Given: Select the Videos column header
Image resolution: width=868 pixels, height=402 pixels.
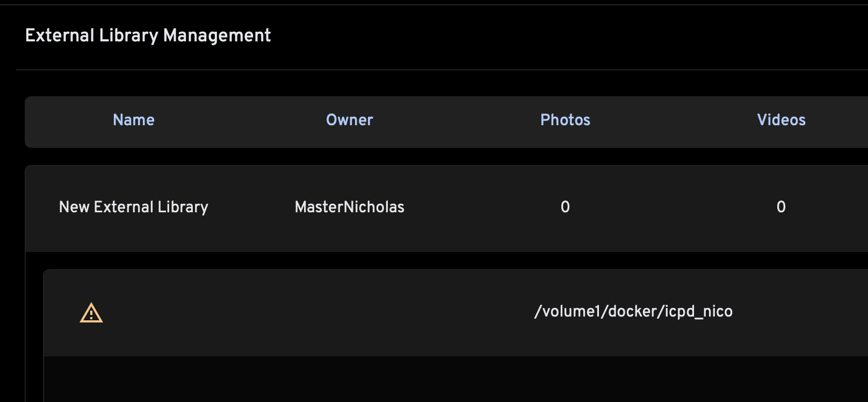Looking at the screenshot, I should (x=781, y=120).
